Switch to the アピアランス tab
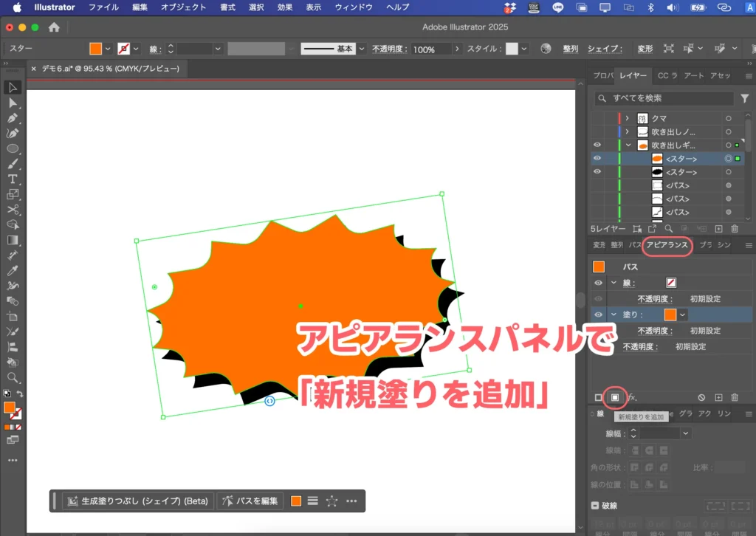 [669, 246]
